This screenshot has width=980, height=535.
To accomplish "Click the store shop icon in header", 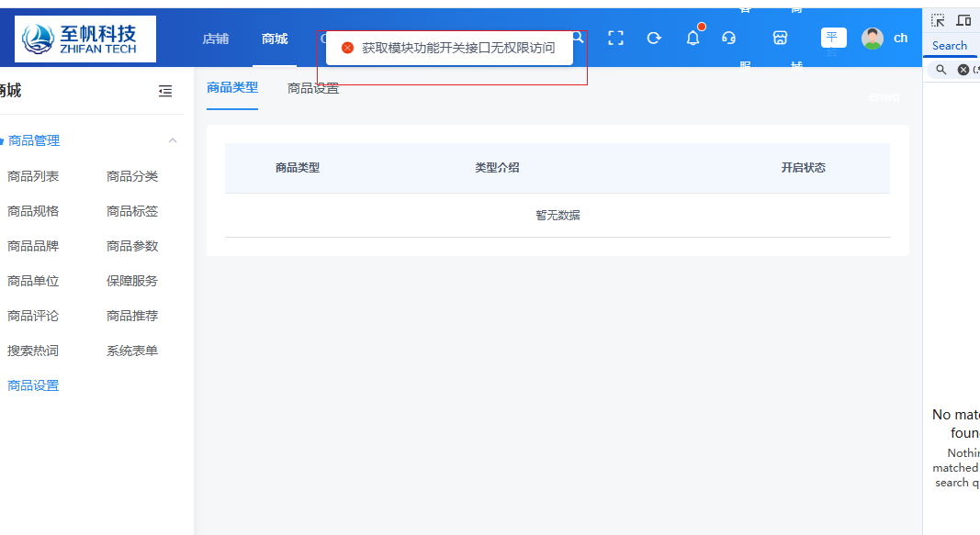I will (x=780, y=38).
